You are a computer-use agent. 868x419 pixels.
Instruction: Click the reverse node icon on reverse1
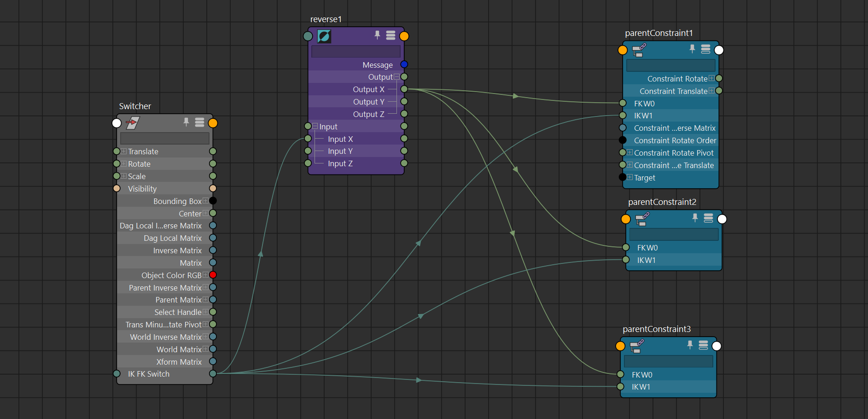324,36
